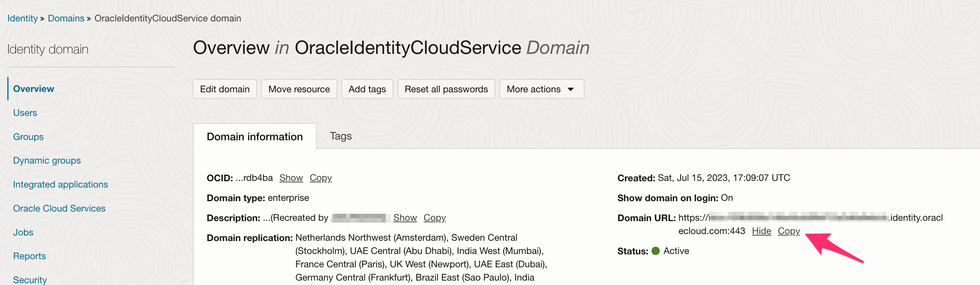The image size is (980, 285).
Task: Click the green Active status indicator
Action: (x=655, y=251)
